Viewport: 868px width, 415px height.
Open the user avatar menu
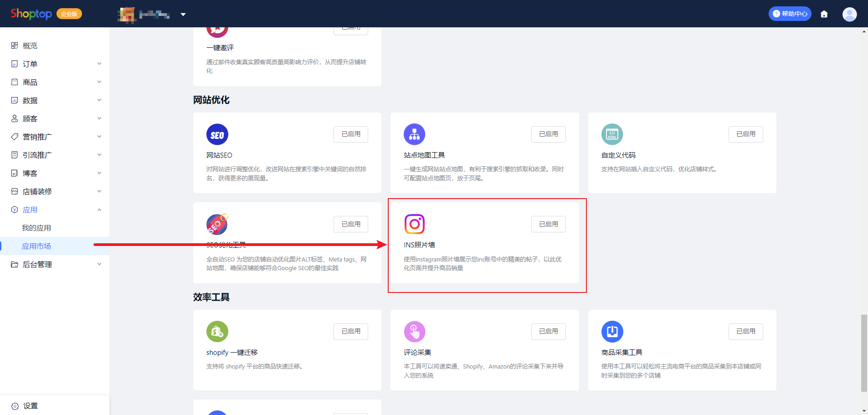849,14
